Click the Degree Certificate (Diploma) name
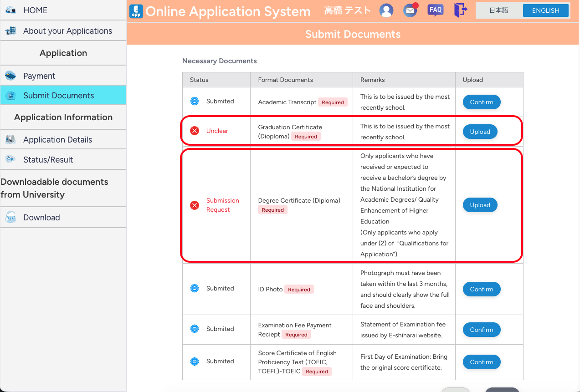 tap(299, 200)
